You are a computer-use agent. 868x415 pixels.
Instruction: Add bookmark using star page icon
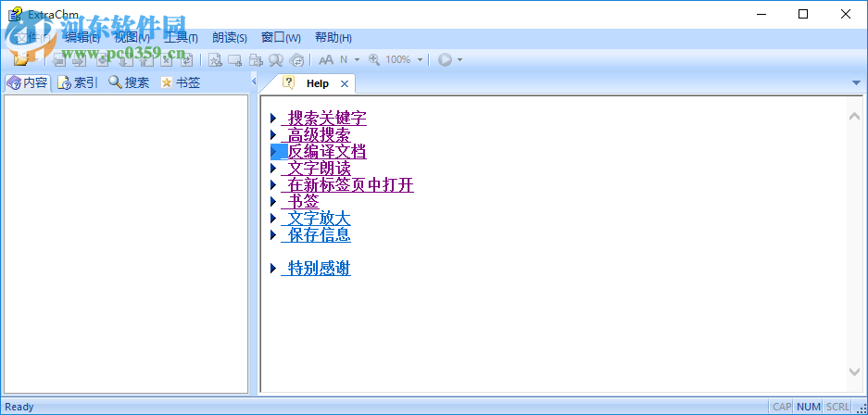tap(215, 60)
